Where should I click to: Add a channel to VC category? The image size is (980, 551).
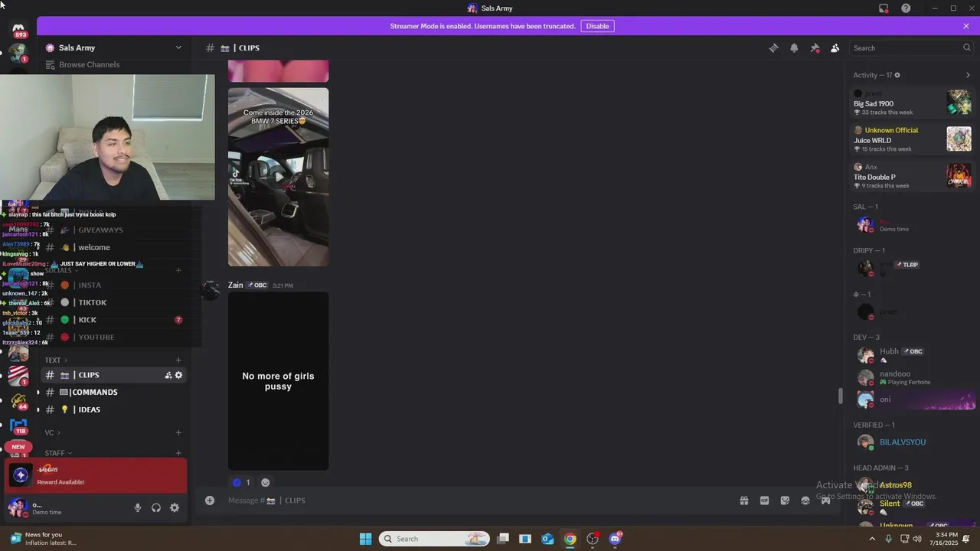tap(178, 432)
